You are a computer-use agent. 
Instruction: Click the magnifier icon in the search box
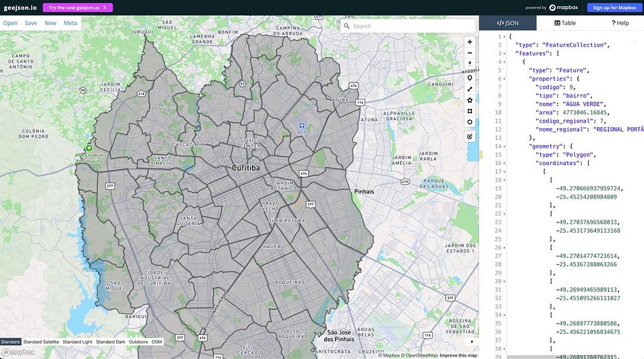[x=346, y=26]
